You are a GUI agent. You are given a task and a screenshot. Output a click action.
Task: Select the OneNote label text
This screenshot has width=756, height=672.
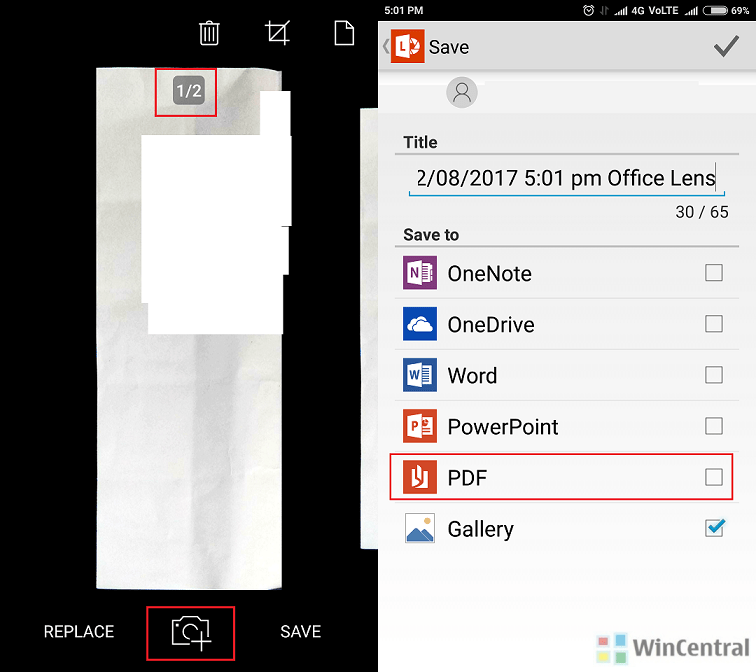point(489,274)
